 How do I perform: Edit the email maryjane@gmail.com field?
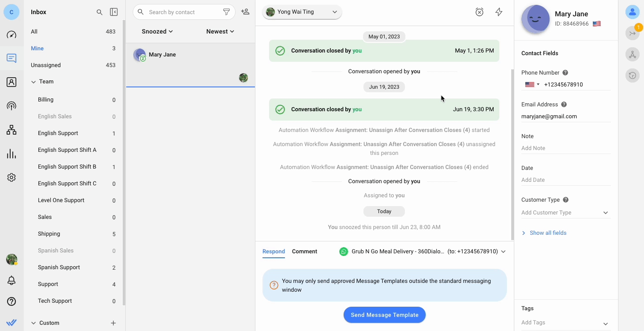point(565,117)
